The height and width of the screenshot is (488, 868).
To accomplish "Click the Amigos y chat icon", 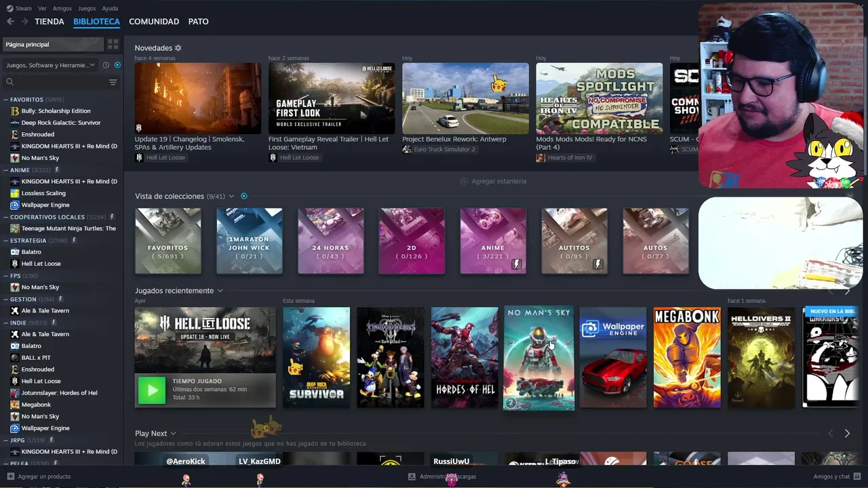I will point(857,476).
